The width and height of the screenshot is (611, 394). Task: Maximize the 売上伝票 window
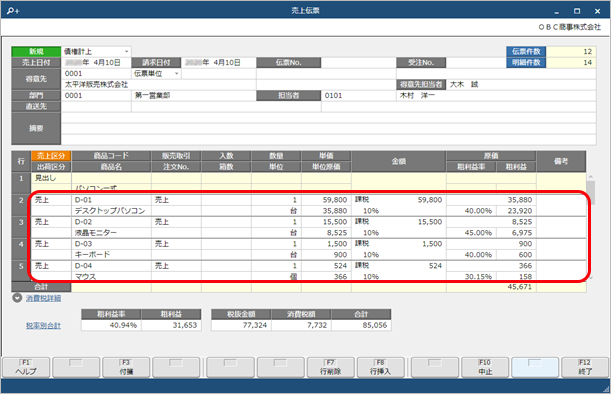[577, 11]
